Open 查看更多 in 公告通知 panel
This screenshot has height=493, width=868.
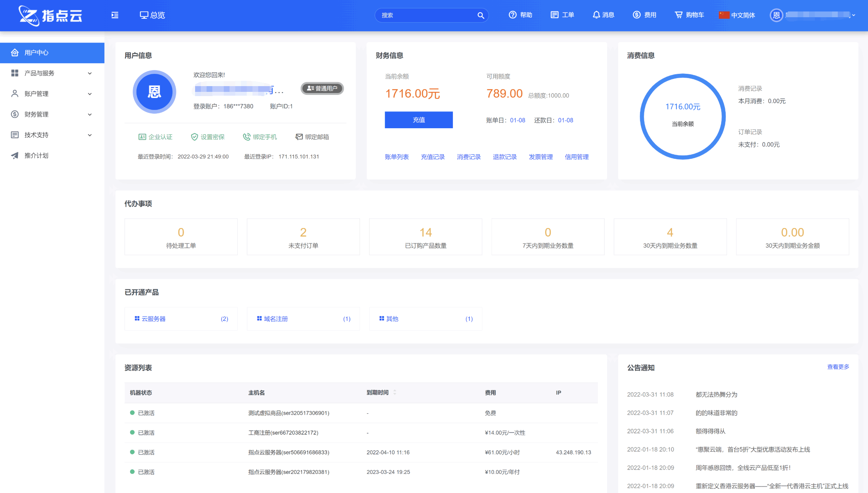tap(838, 367)
